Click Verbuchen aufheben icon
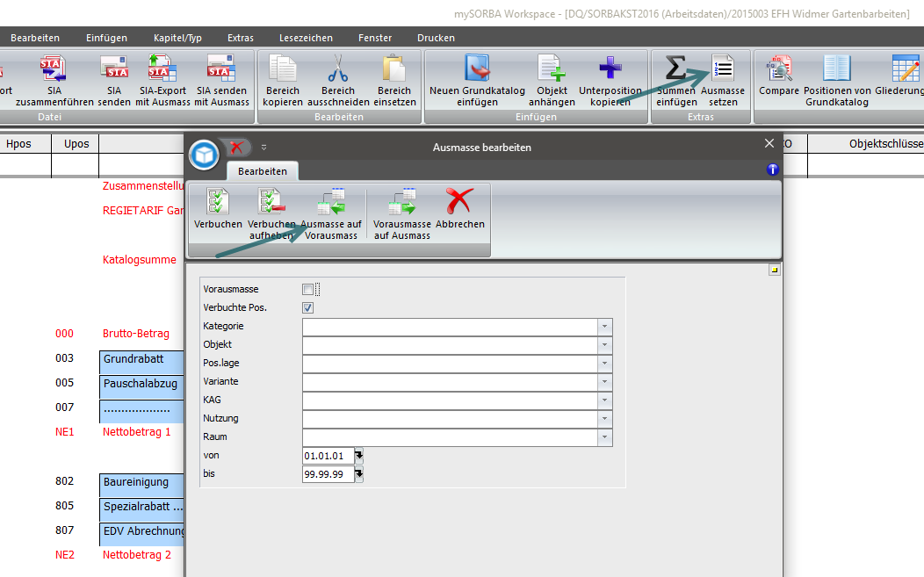 (271, 202)
